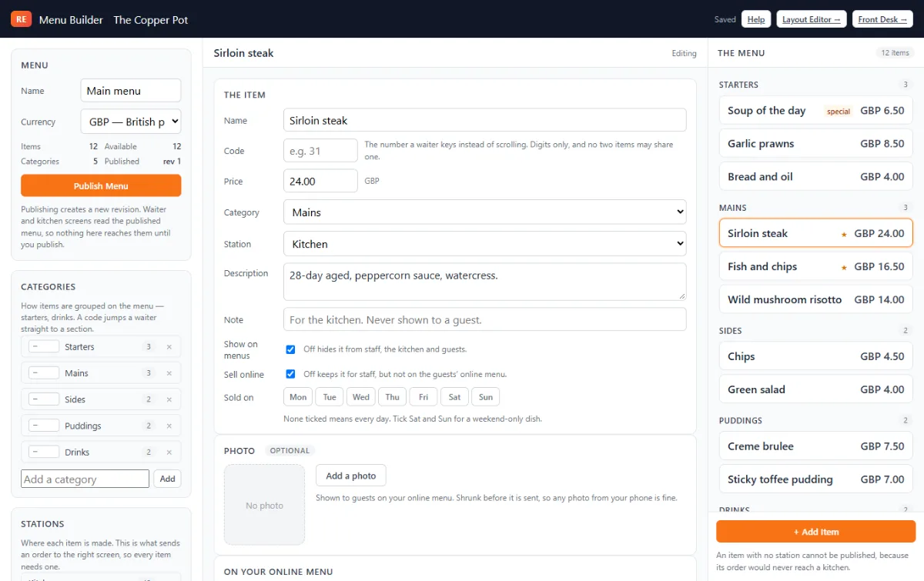
Task: Go to the Front Desk
Action: [882, 19]
